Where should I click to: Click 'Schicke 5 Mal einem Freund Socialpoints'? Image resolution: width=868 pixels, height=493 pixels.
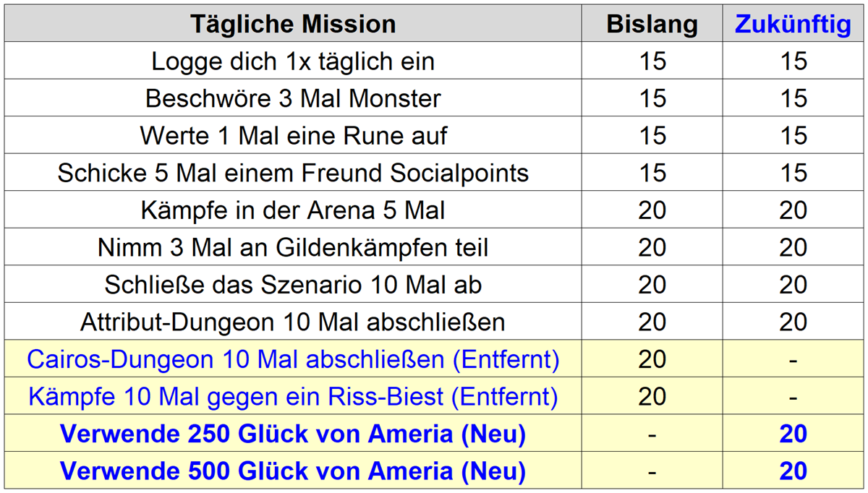[293, 173]
